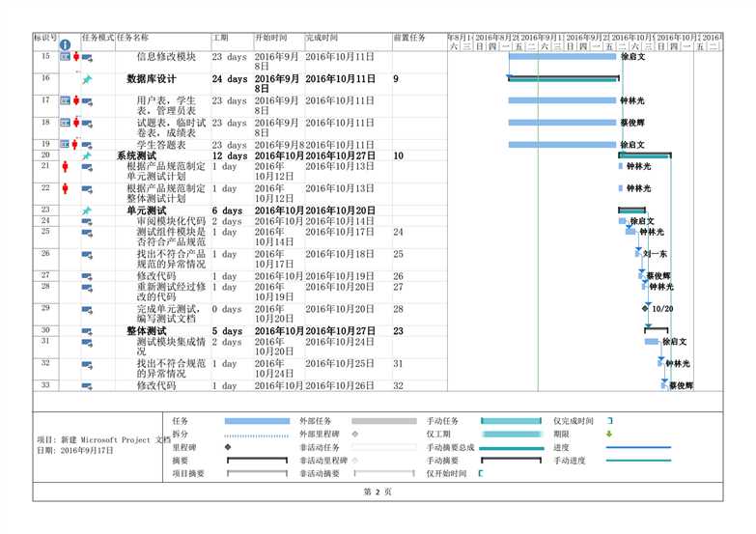Click the pin icon beside 系统测试
Screen dimensions: 756x534
86,155
